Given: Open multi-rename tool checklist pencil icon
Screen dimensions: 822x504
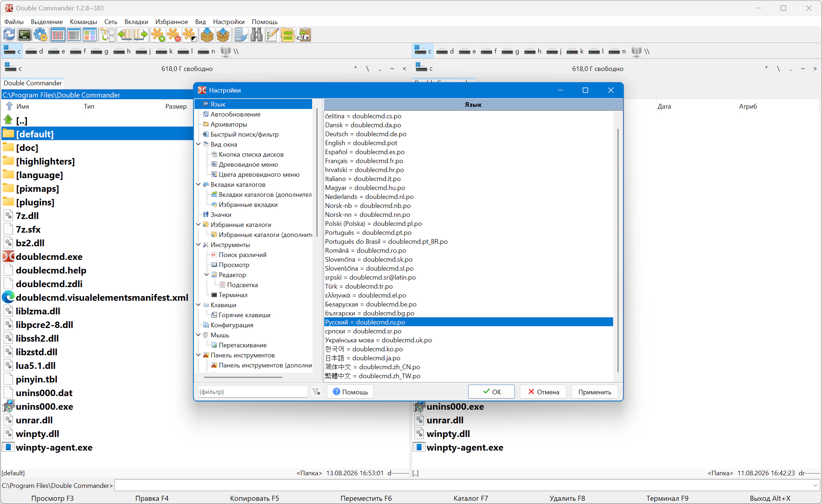Looking at the screenshot, I should [272, 35].
